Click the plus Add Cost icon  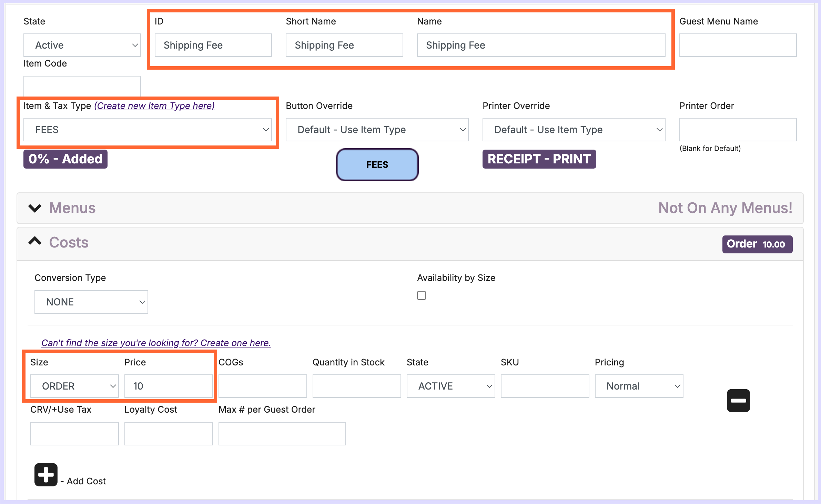[46, 475]
